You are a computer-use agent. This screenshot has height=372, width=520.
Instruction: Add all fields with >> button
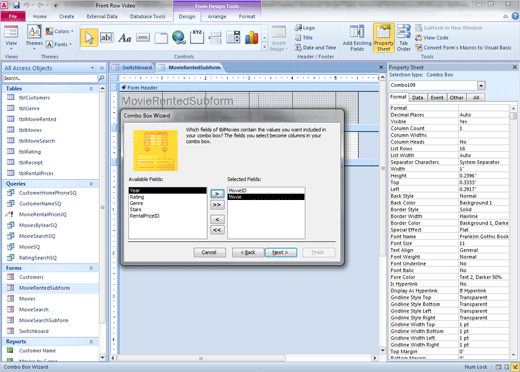pyautogui.click(x=217, y=205)
